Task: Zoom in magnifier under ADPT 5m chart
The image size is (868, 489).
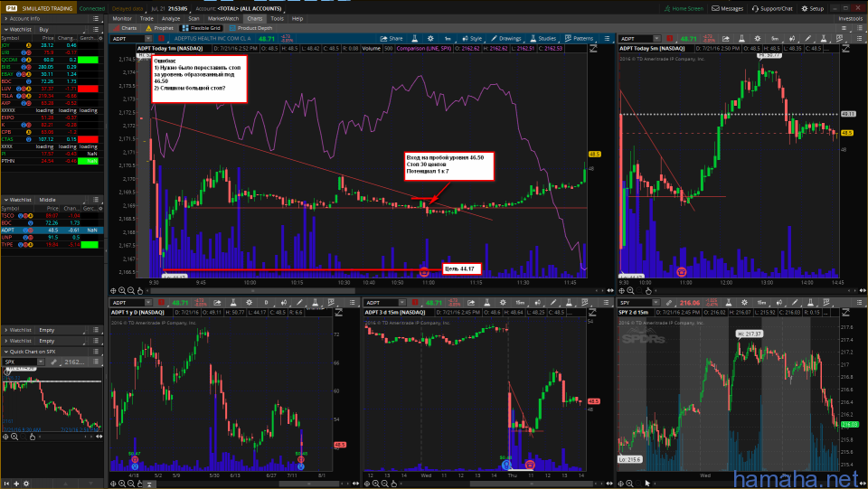Action: 630,290
